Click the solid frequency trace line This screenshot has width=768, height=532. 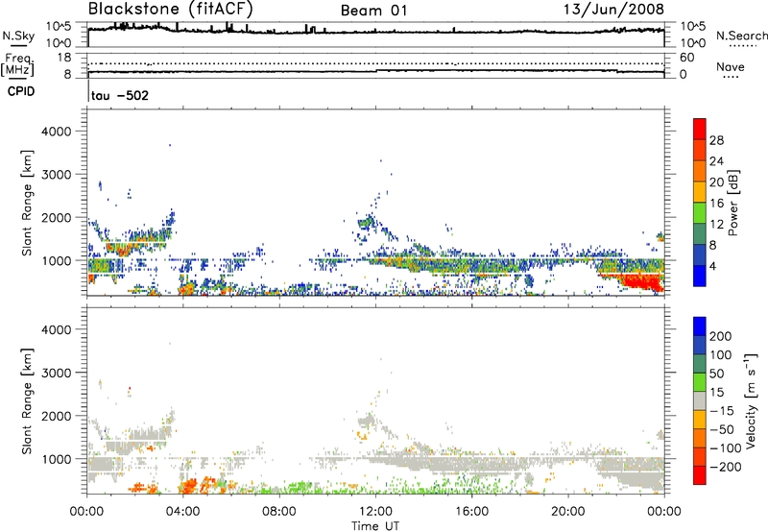tap(376, 71)
